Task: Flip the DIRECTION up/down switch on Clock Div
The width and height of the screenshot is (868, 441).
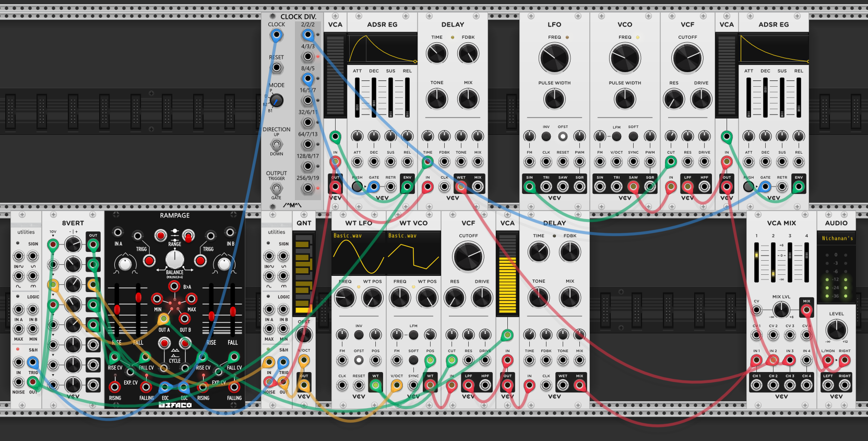Action: pyautogui.click(x=277, y=144)
